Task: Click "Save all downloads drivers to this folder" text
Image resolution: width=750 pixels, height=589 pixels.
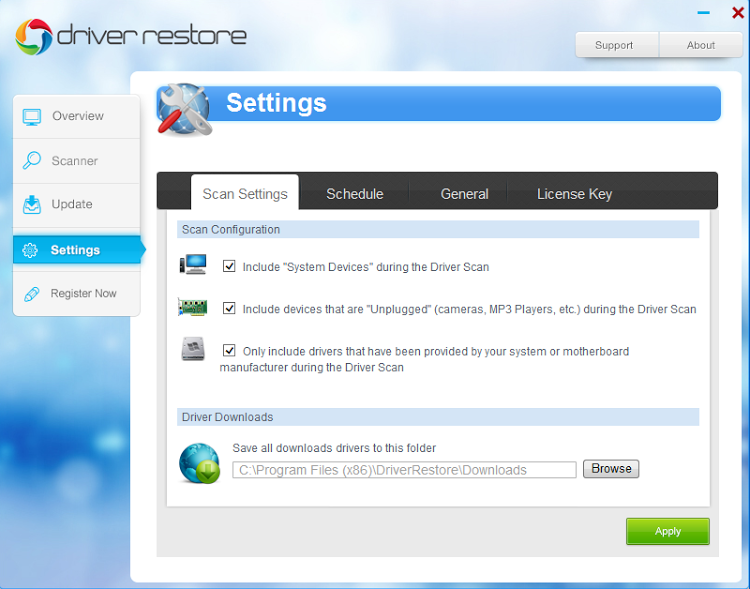Action: click(334, 448)
